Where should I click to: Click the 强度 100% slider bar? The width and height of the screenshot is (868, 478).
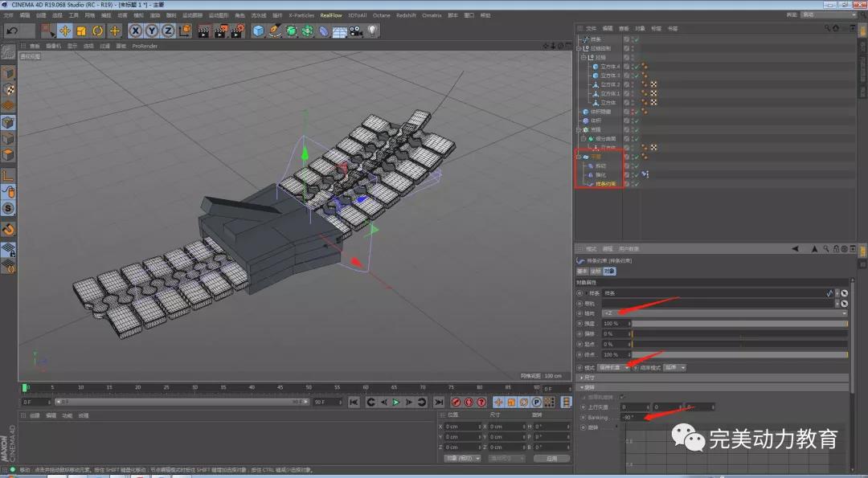click(739, 323)
